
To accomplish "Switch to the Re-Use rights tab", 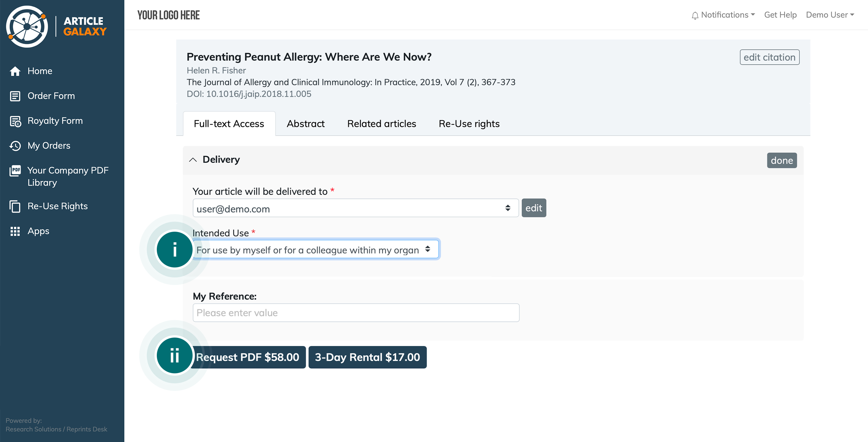I will [469, 124].
